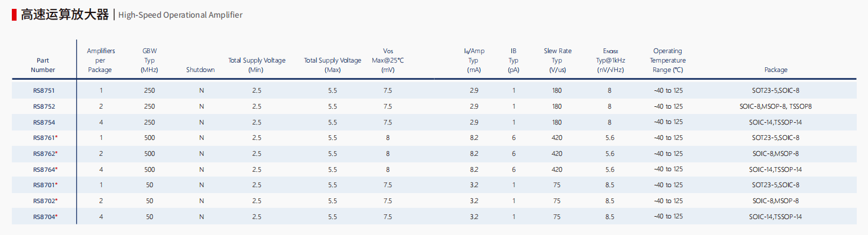Viewport: 868px width, 235px height.
Task: Click the High-Speed Operational Amplifier heading
Action: pos(180,15)
